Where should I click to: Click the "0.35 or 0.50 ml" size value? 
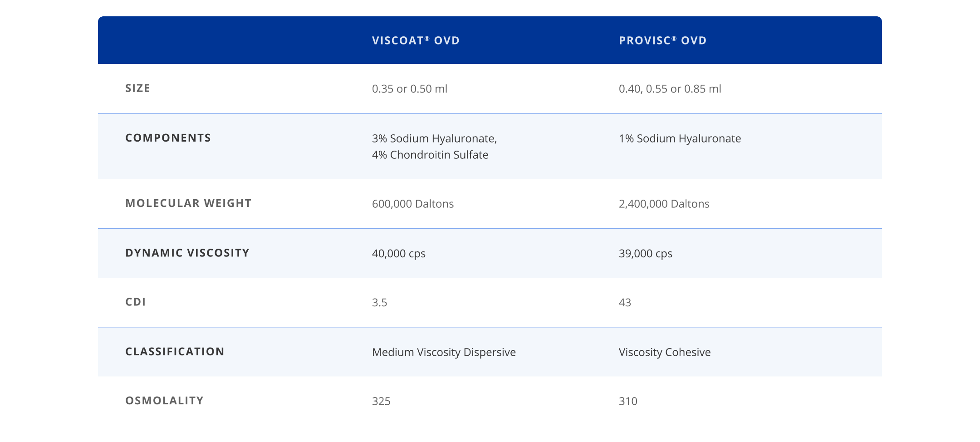click(409, 89)
